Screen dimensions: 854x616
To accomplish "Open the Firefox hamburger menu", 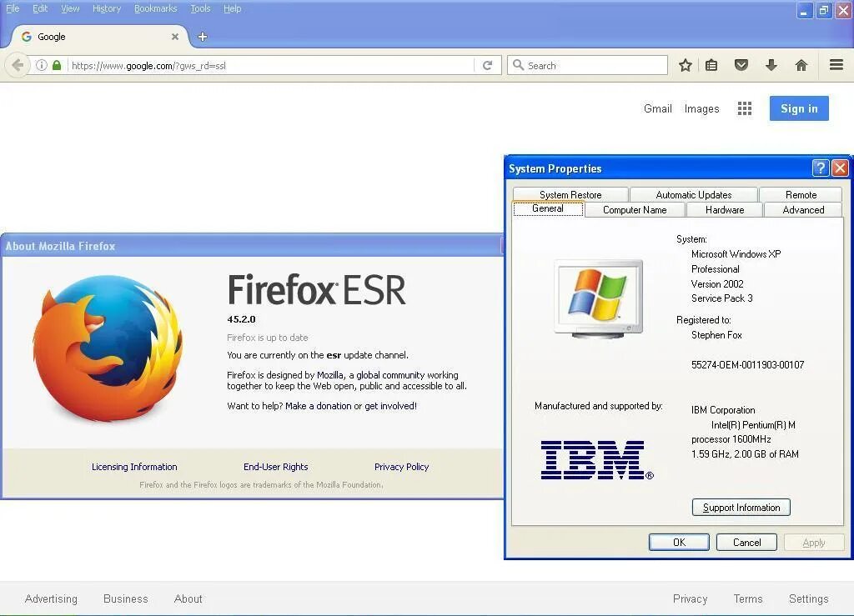I will coord(836,65).
